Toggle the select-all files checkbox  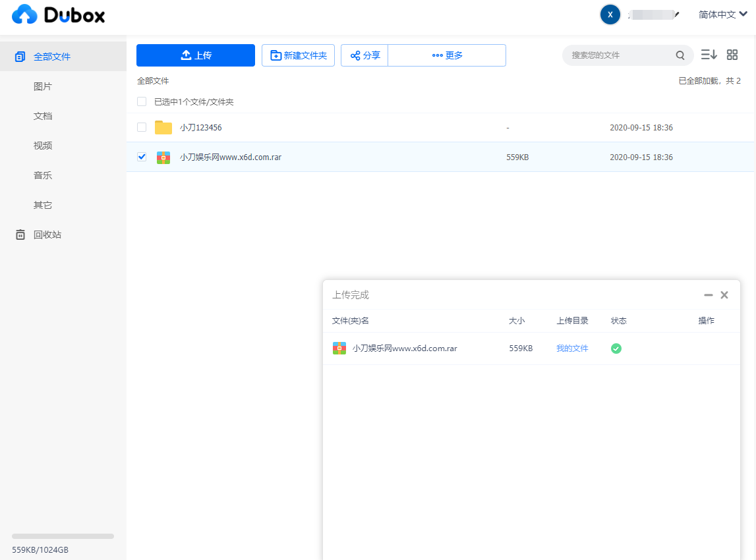(142, 101)
